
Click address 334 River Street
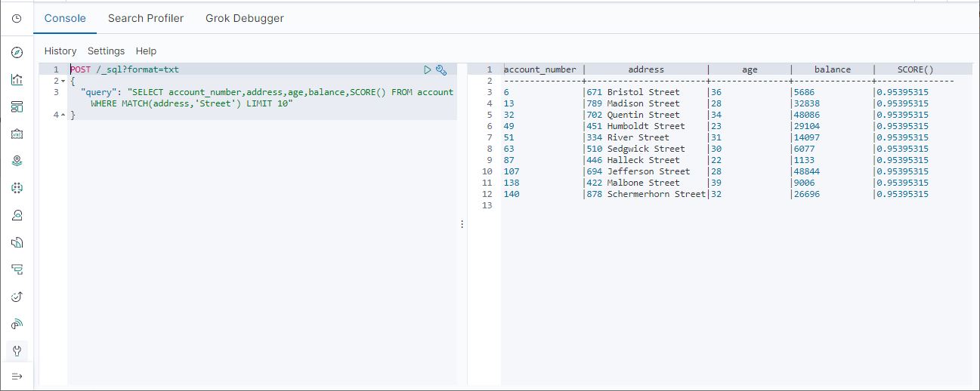tap(628, 137)
